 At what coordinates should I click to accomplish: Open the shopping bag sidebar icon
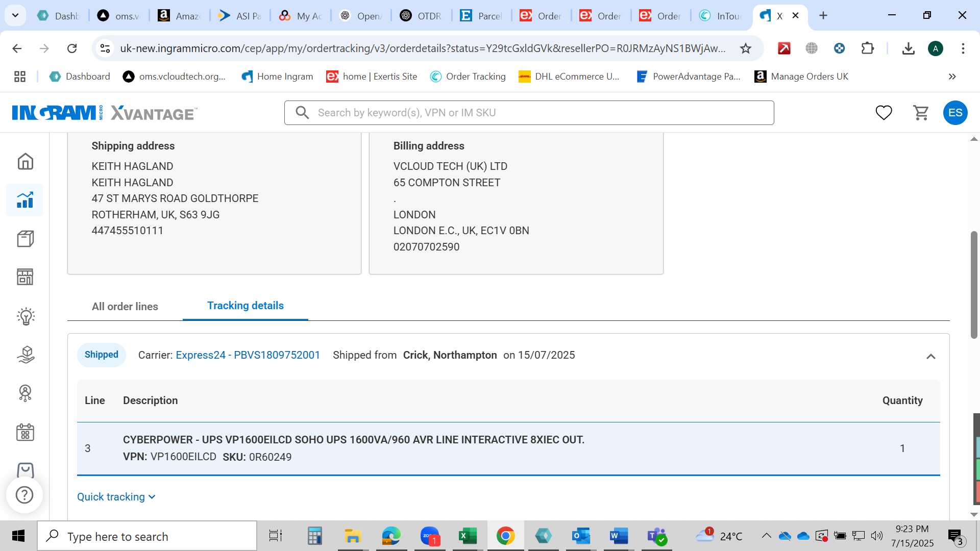[x=25, y=469]
